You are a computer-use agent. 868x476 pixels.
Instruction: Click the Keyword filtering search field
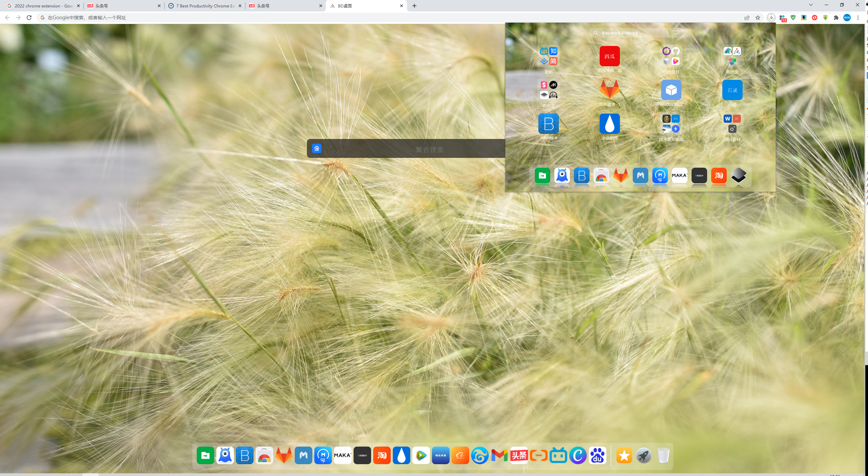641,33
